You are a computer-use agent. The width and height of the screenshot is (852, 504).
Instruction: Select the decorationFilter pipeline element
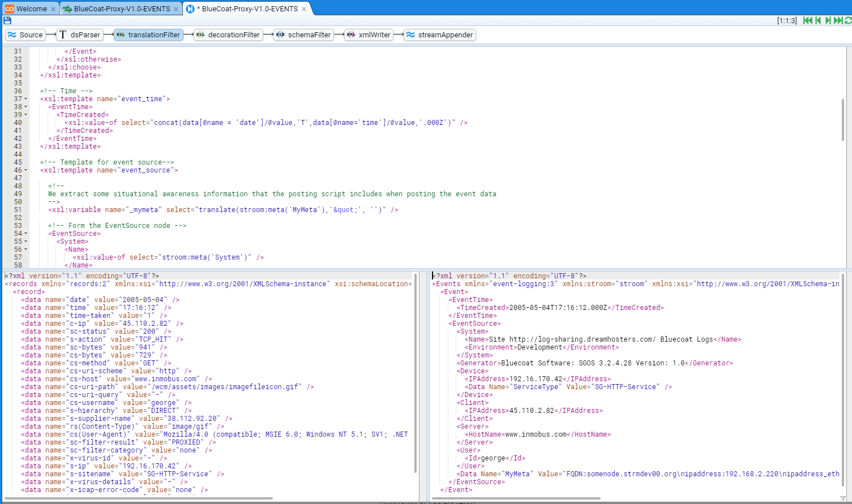[x=228, y=35]
